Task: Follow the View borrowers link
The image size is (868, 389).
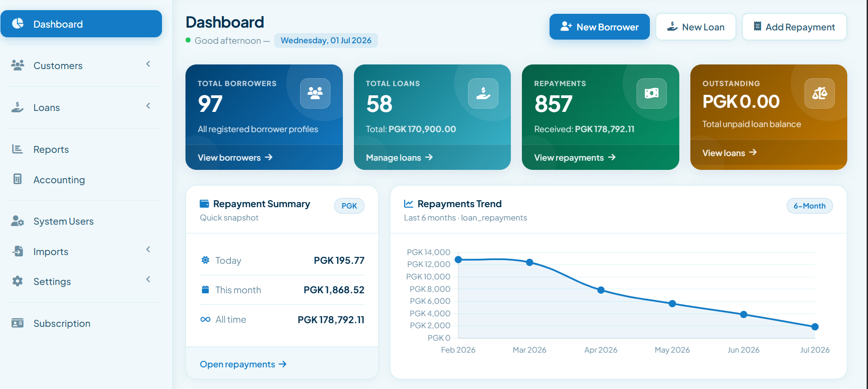Action: pos(235,157)
